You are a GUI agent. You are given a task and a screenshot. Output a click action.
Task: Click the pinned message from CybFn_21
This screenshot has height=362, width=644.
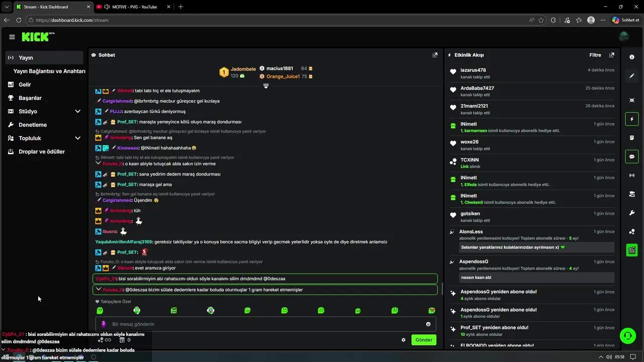(265, 279)
